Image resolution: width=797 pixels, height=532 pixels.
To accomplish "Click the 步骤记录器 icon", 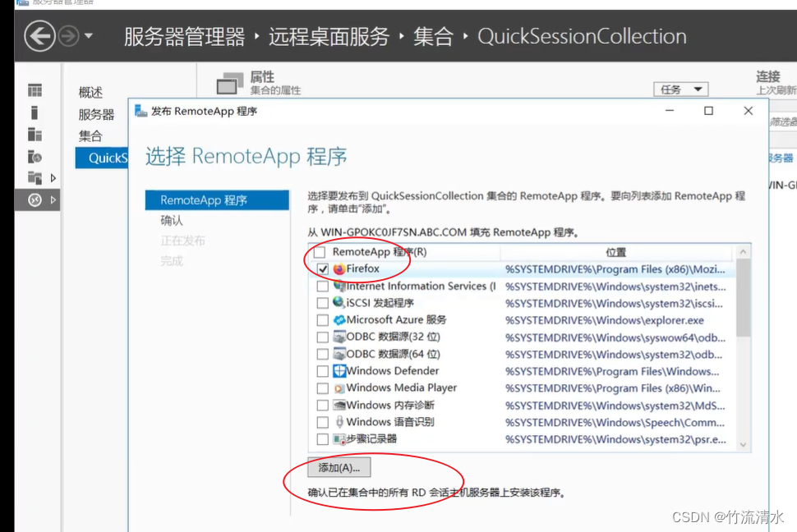I will coord(339,439).
